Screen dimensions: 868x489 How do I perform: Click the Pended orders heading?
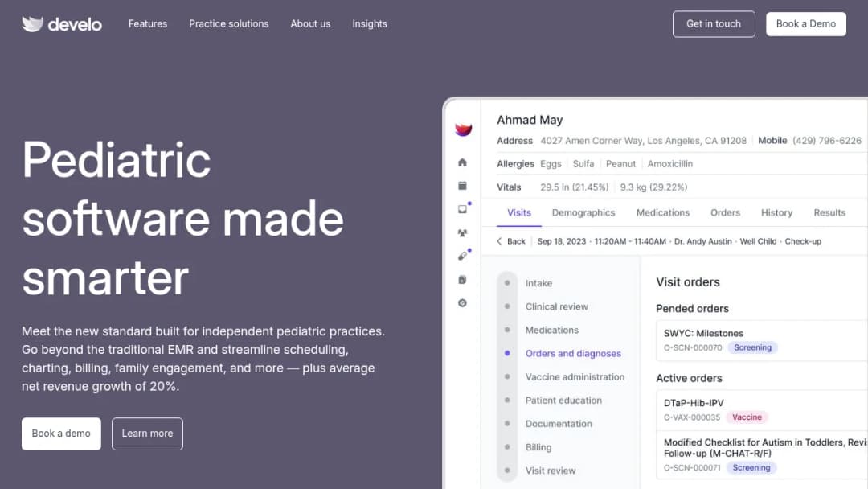click(x=692, y=309)
